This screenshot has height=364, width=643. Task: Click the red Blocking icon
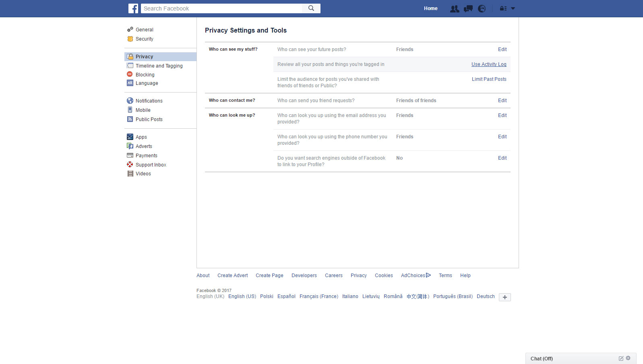point(130,74)
